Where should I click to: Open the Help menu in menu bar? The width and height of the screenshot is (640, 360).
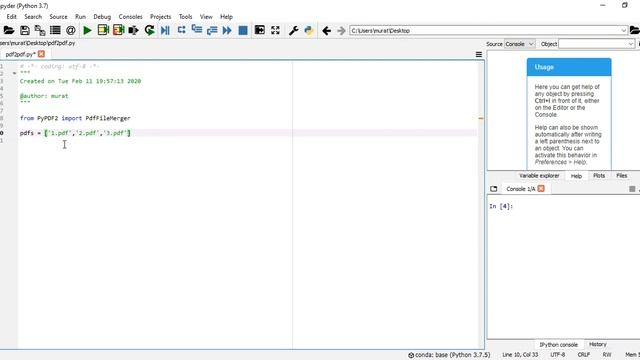(x=227, y=17)
